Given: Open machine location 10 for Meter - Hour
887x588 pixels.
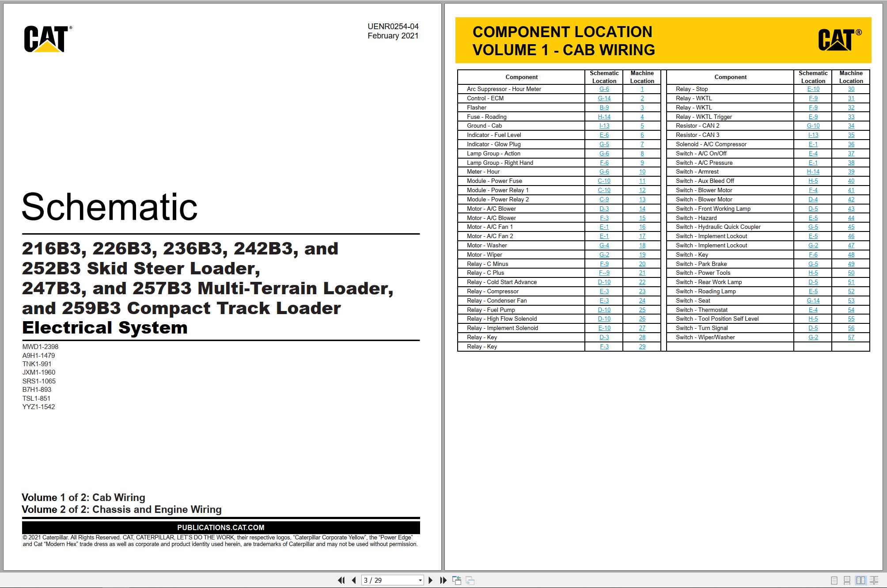Looking at the screenshot, I should [x=642, y=172].
